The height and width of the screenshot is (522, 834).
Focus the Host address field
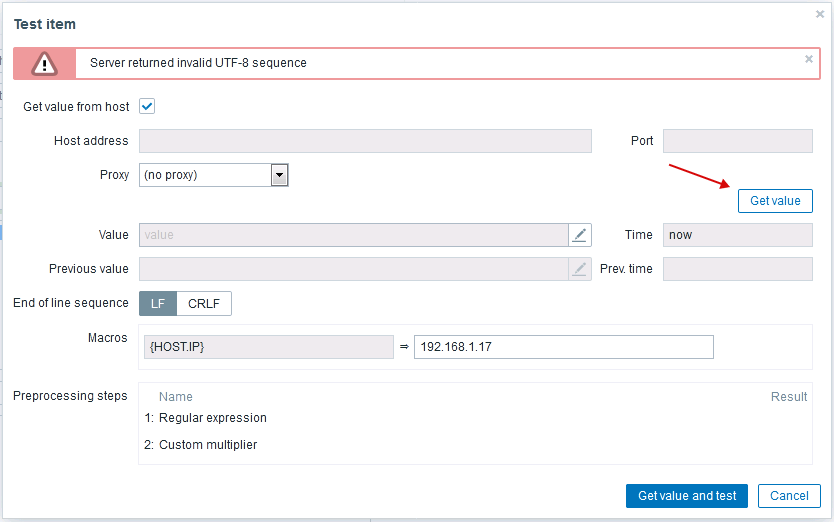coord(365,141)
